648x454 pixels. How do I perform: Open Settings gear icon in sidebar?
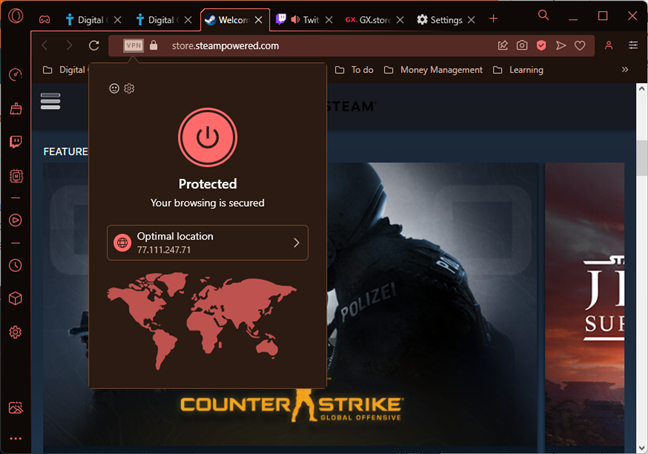[15, 332]
